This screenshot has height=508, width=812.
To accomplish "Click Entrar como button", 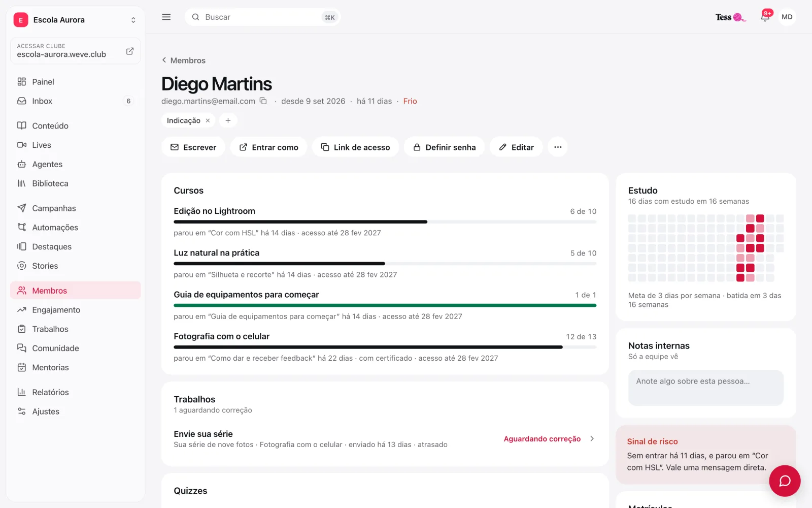I will pos(268,147).
